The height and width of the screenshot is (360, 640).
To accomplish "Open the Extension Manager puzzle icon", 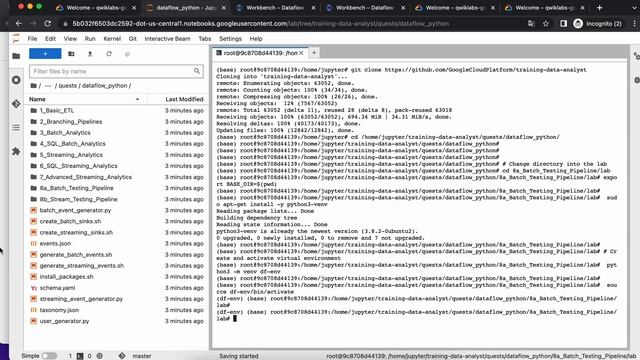I will point(16,151).
